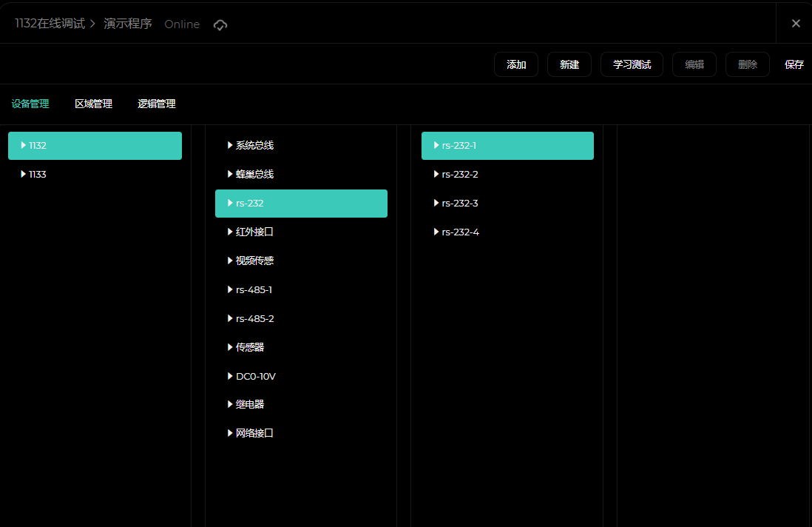Screen dimensions: 812x527
Task: Select device 1133 in the list
Action: click(x=95, y=175)
